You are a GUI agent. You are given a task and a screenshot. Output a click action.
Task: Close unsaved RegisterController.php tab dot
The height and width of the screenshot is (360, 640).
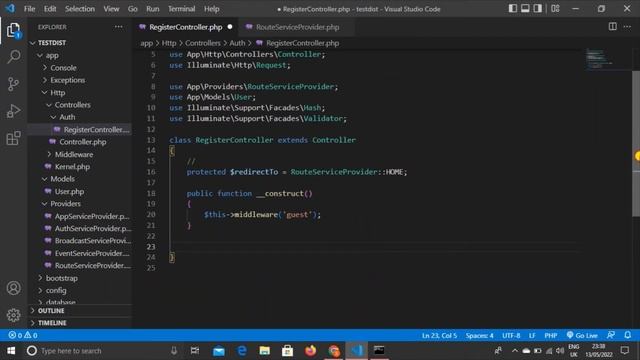click(x=230, y=27)
